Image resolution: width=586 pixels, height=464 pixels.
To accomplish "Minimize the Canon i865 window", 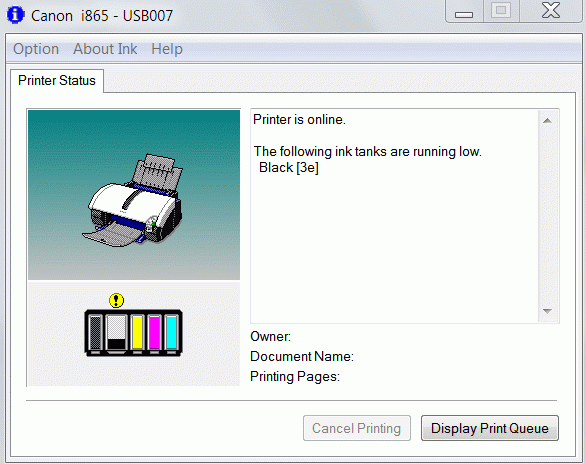I will click(x=464, y=11).
